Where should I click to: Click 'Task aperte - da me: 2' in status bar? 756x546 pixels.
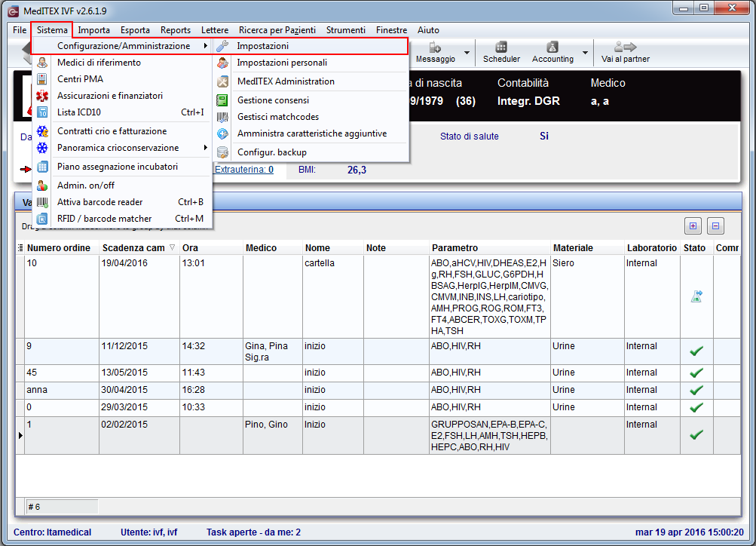253,532
